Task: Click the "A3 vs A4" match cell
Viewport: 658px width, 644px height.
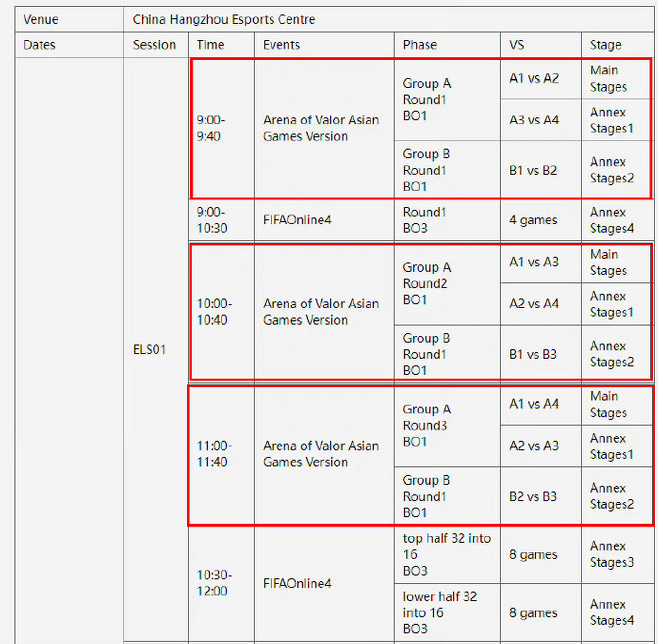Action: point(541,120)
